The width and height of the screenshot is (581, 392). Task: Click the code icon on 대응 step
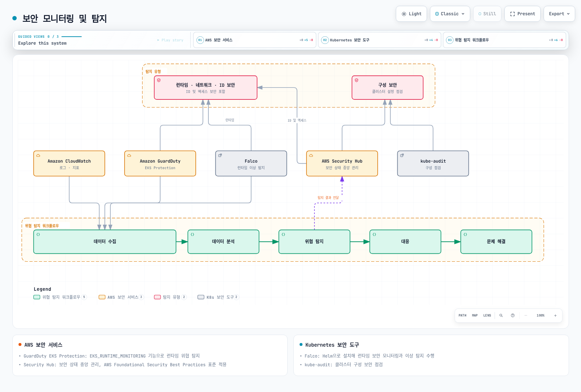pos(374,234)
